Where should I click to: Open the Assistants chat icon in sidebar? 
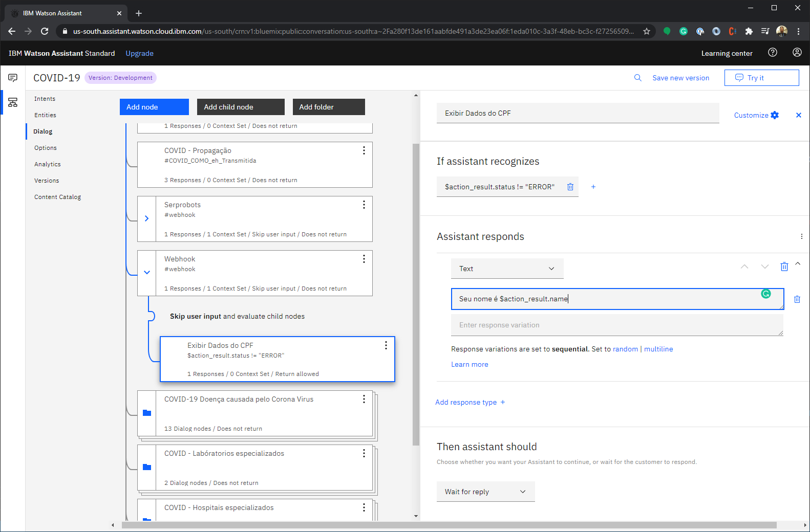(x=13, y=78)
